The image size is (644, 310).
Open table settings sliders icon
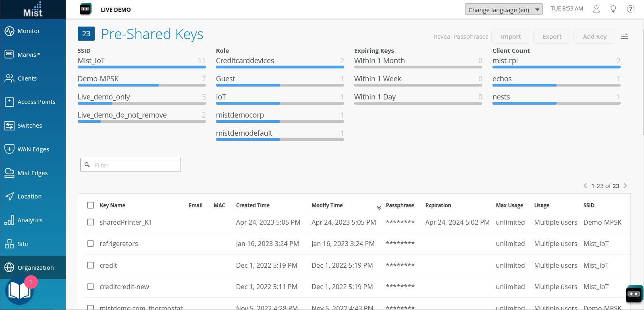[x=624, y=36]
